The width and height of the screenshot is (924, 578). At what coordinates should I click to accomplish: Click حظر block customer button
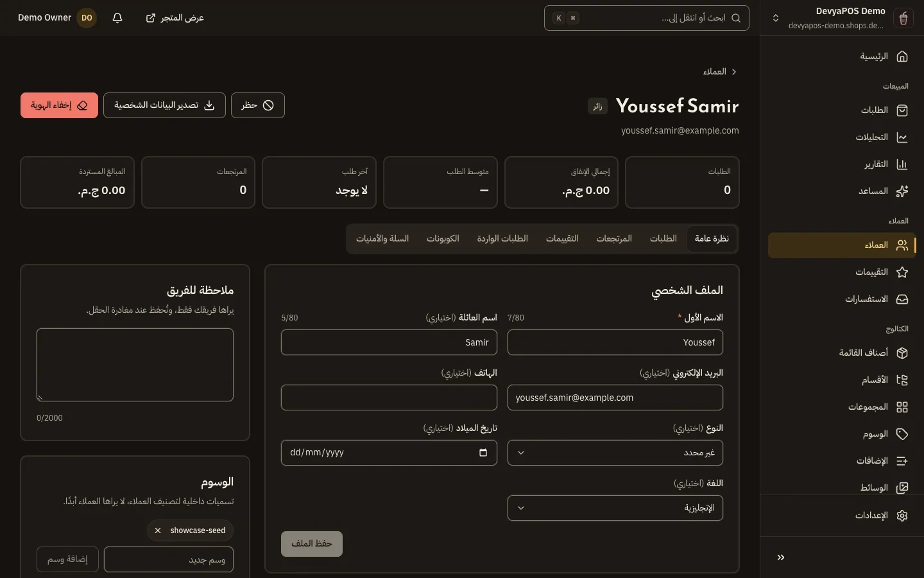(x=257, y=105)
